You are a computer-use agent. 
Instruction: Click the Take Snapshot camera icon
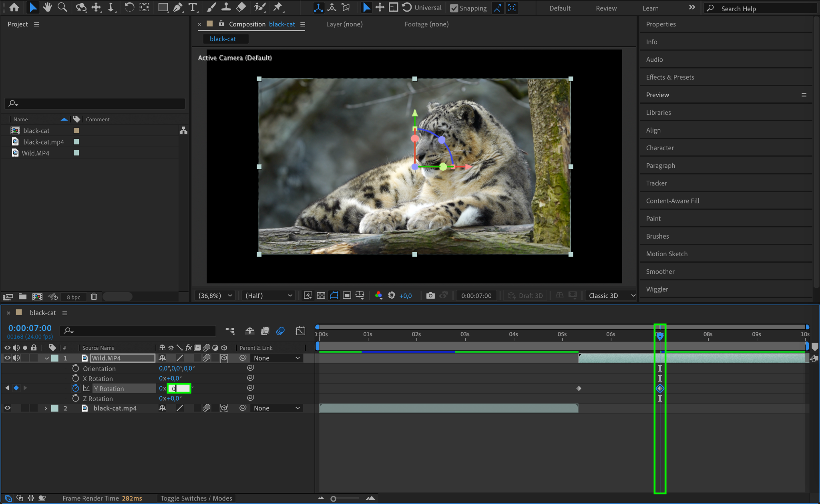[x=430, y=295]
